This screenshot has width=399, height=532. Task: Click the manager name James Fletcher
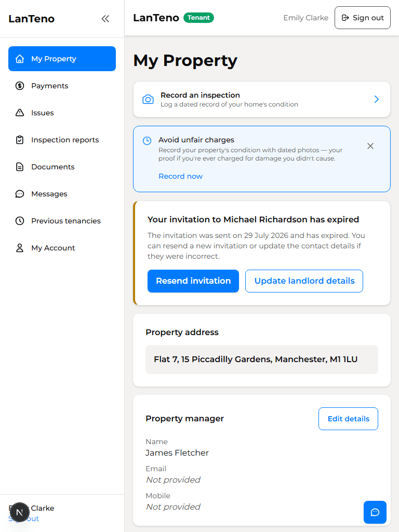pos(177,453)
